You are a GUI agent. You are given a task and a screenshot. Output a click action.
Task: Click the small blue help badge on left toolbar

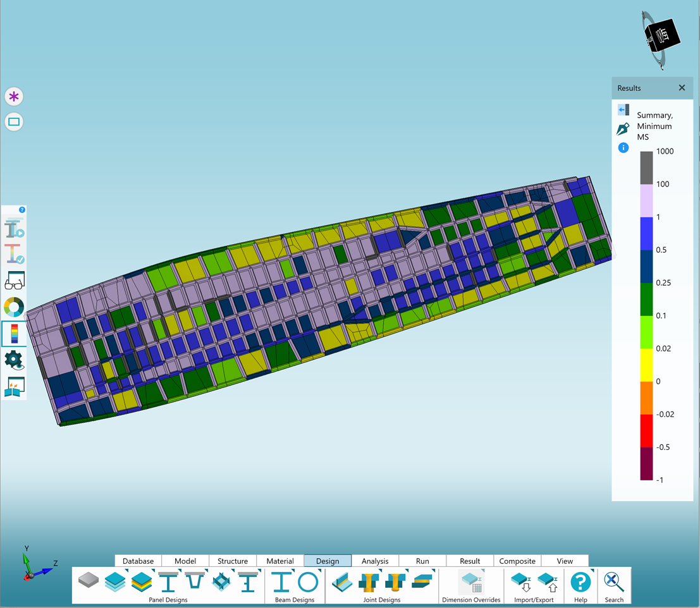click(22, 210)
